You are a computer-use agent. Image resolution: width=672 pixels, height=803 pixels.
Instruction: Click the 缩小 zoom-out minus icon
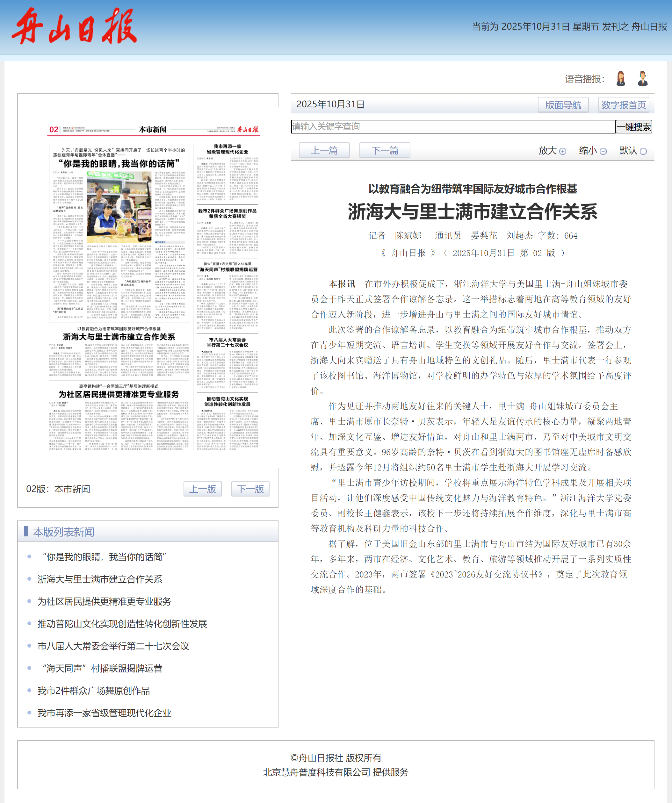click(x=603, y=151)
